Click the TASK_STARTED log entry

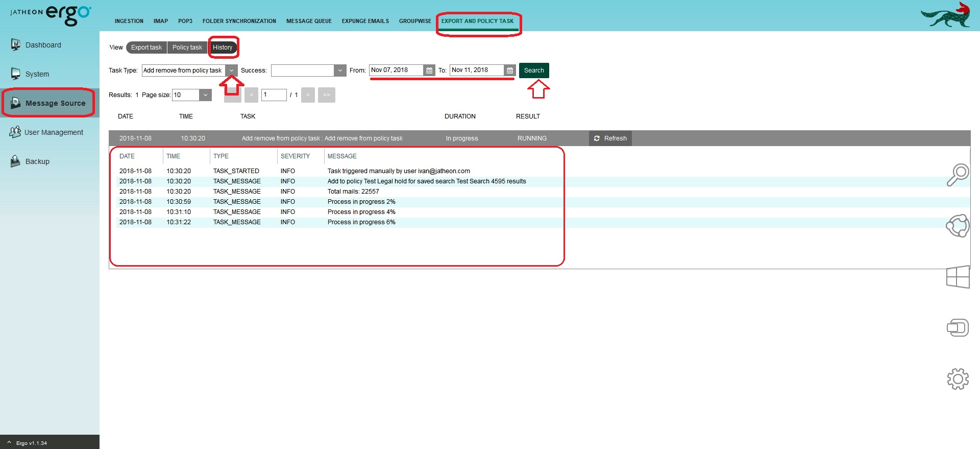pos(236,171)
